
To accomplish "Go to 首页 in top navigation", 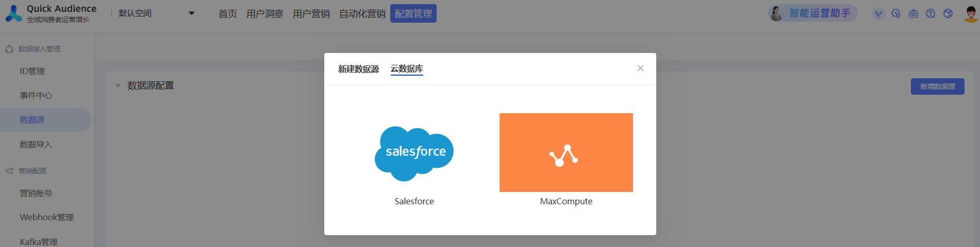I will pos(228,14).
